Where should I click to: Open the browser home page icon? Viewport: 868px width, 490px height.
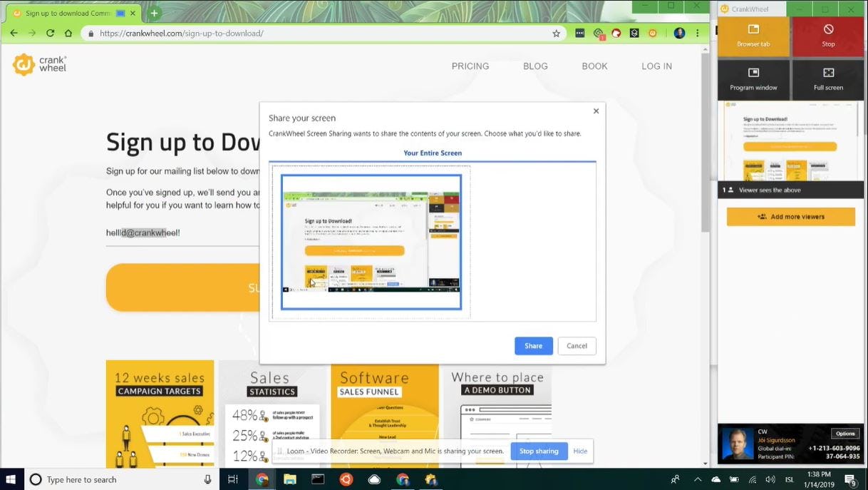pos(68,33)
